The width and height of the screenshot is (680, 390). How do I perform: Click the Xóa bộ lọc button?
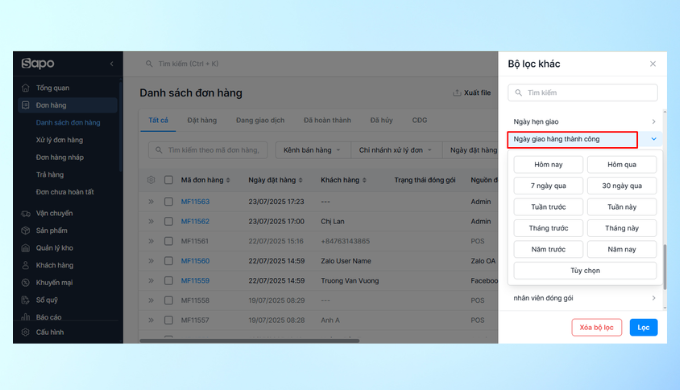coord(596,328)
